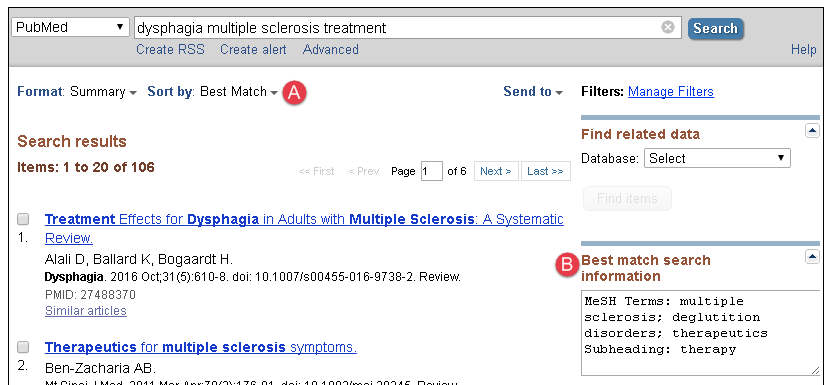This screenshot has height=385, width=830.
Task: Click the red B annotation marker
Action: 567,265
